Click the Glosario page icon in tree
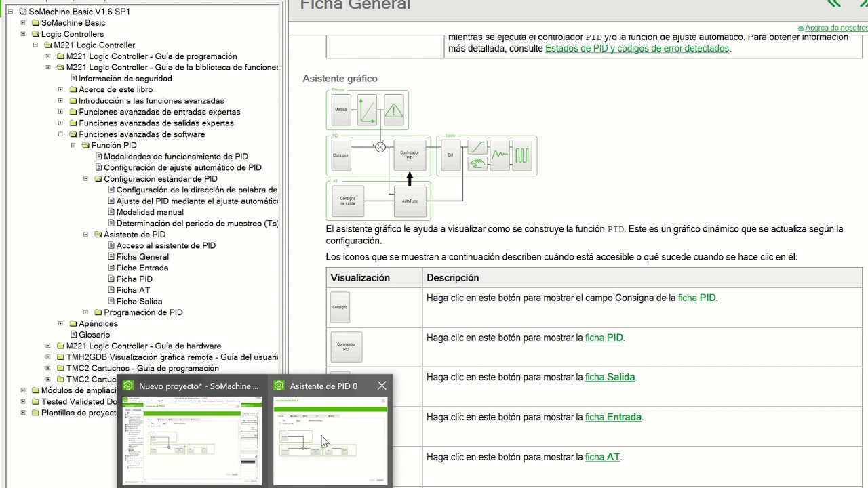The width and height of the screenshot is (868, 488). (x=73, y=335)
